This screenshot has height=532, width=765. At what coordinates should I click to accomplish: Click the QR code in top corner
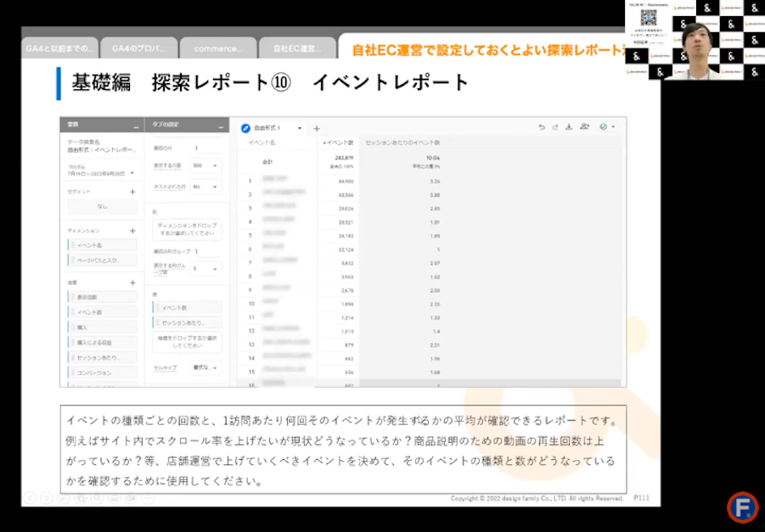649,18
